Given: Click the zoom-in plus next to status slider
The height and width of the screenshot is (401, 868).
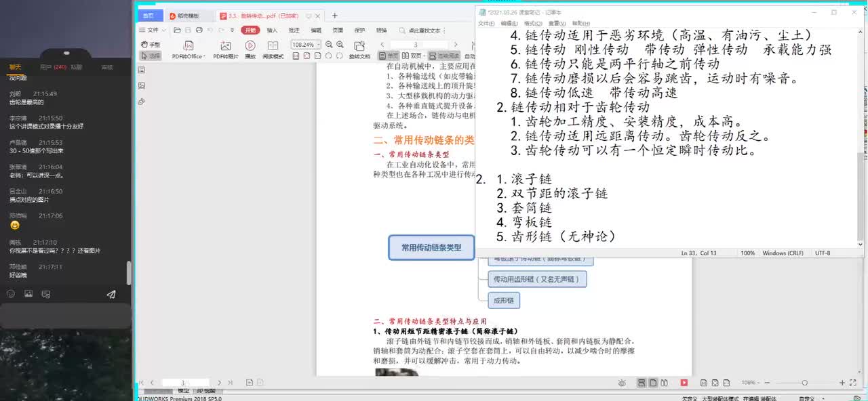Looking at the screenshot, I should pyautogui.click(x=842, y=383).
